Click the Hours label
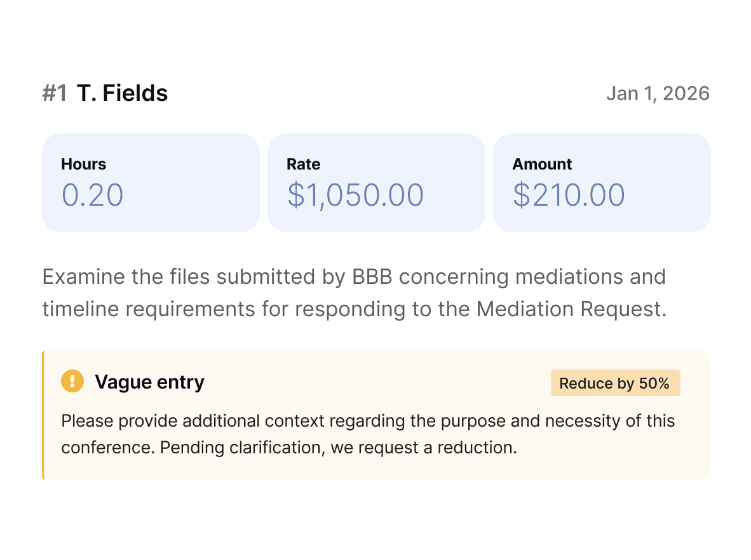The height and width of the screenshot is (560, 751). click(x=83, y=164)
